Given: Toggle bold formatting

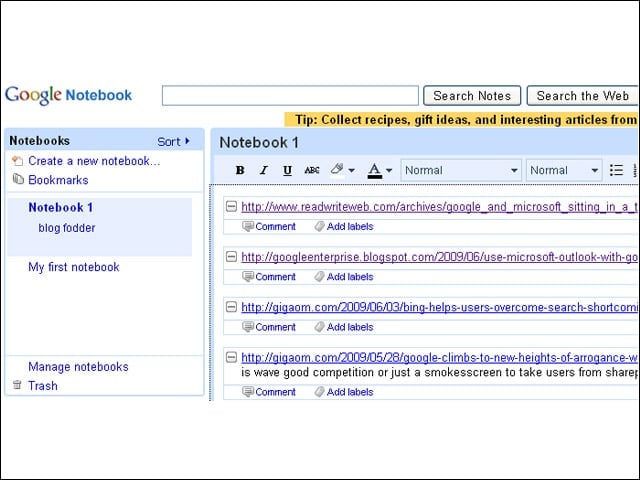Looking at the screenshot, I should coord(240,170).
